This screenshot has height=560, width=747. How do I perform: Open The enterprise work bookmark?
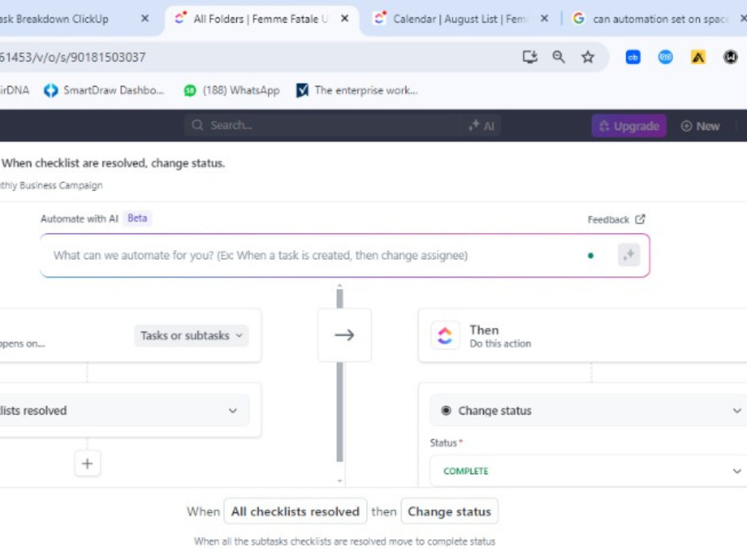[x=357, y=90]
